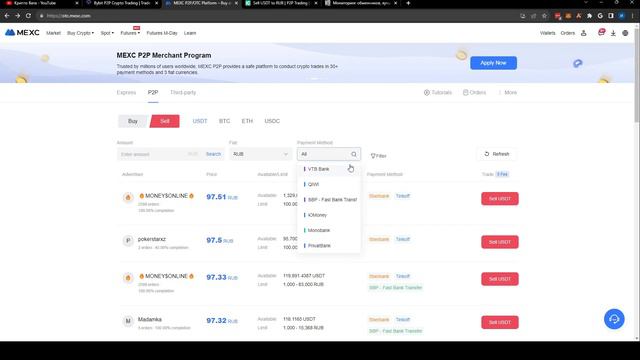Click the browser back arrow
This screenshot has width=640, height=360.
(7, 16)
